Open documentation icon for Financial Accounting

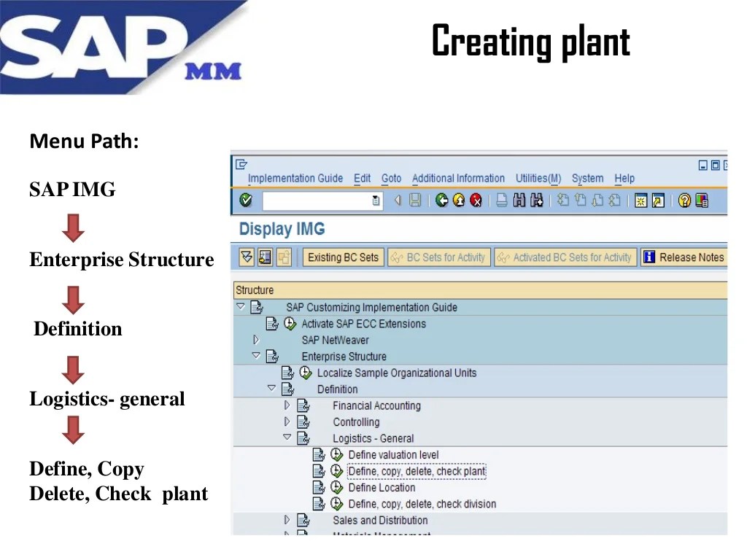click(x=303, y=405)
